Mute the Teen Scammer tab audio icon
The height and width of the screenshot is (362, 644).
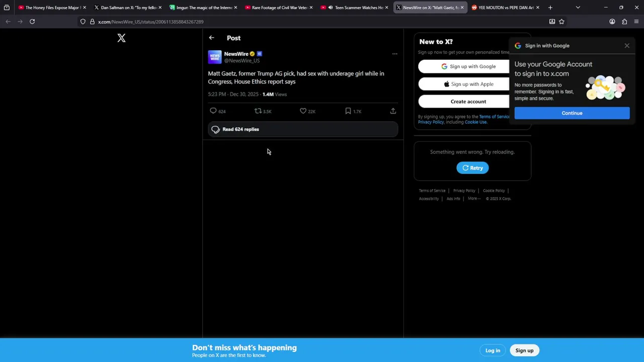[331, 8]
